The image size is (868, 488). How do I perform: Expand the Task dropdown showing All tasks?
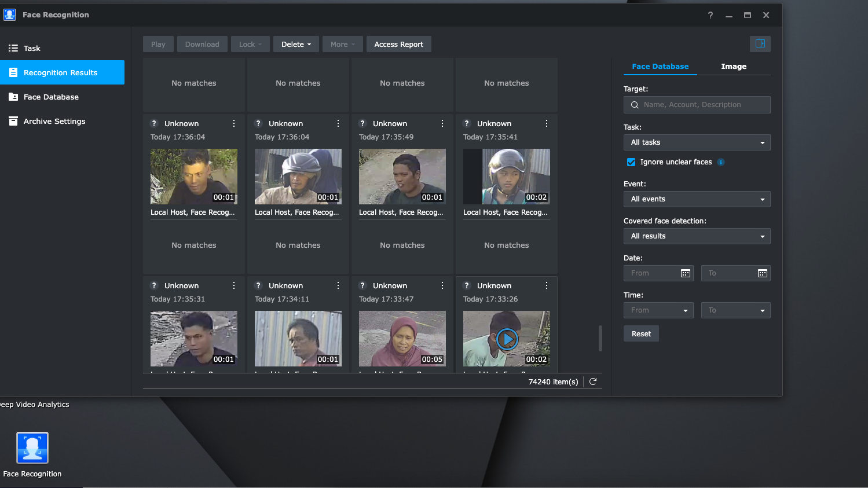697,142
